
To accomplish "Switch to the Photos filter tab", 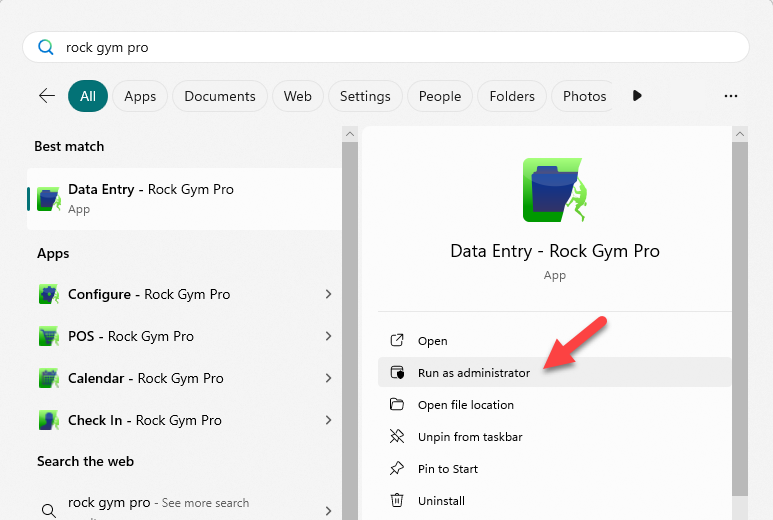I will (584, 96).
